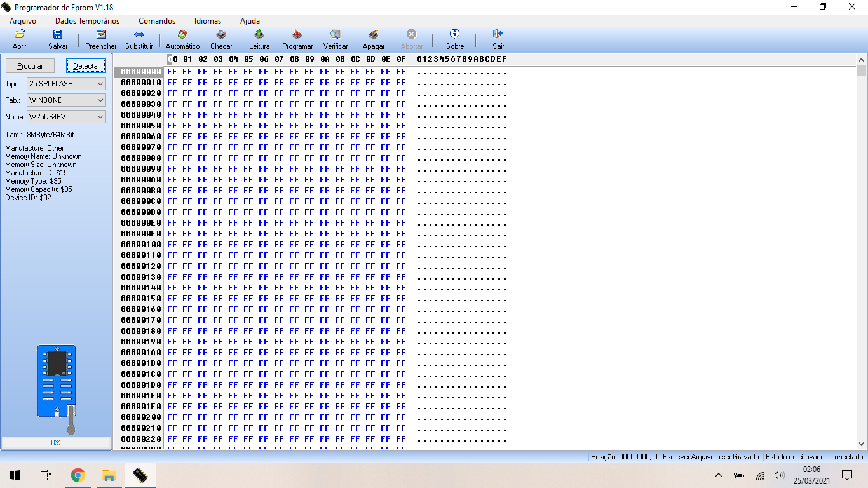868x488 pixels.
Task: Launch Google Chrome from the taskbar
Action: pyautogui.click(x=78, y=475)
